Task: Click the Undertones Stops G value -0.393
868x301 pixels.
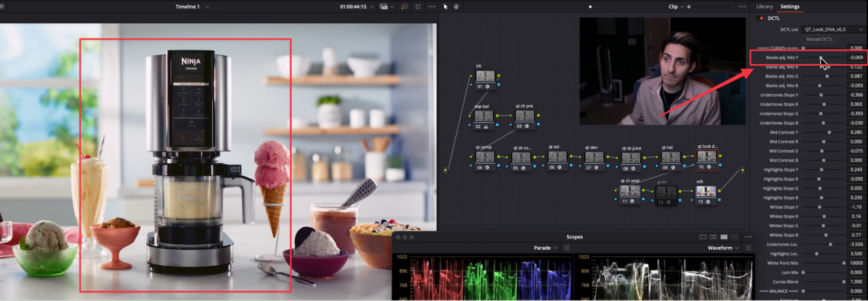Action: click(x=856, y=113)
